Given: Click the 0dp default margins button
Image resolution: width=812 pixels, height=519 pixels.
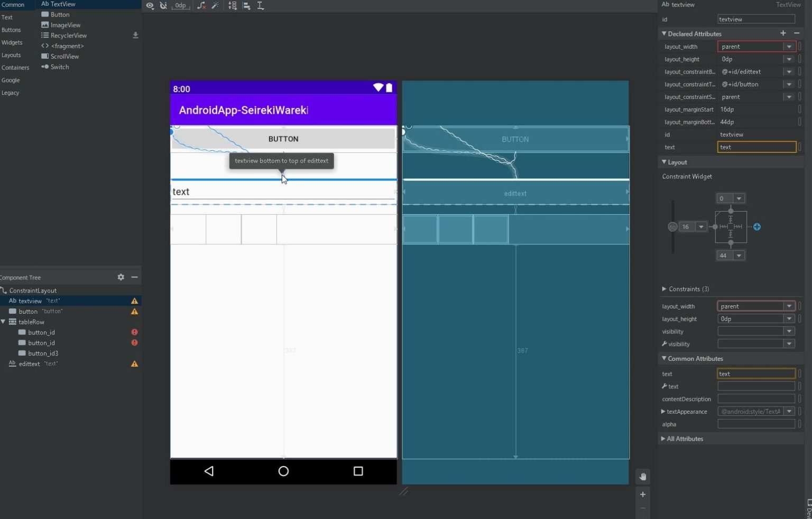Looking at the screenshot, I should click(x=181, y=6).
